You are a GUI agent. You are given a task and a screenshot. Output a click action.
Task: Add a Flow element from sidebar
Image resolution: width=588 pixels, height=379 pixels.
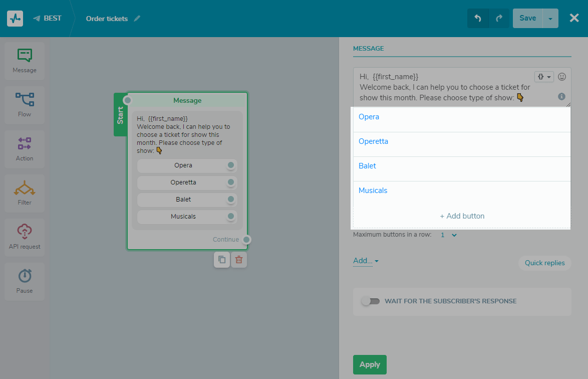(25, 105)
